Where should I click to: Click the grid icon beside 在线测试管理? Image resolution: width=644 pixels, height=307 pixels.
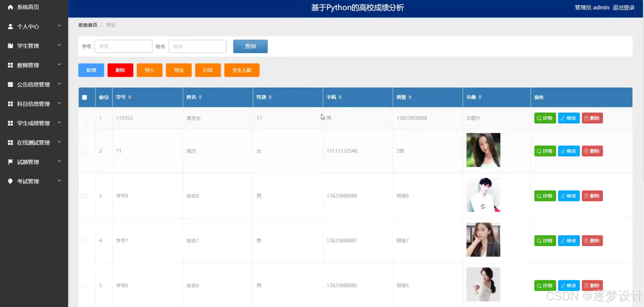[10, 142]
